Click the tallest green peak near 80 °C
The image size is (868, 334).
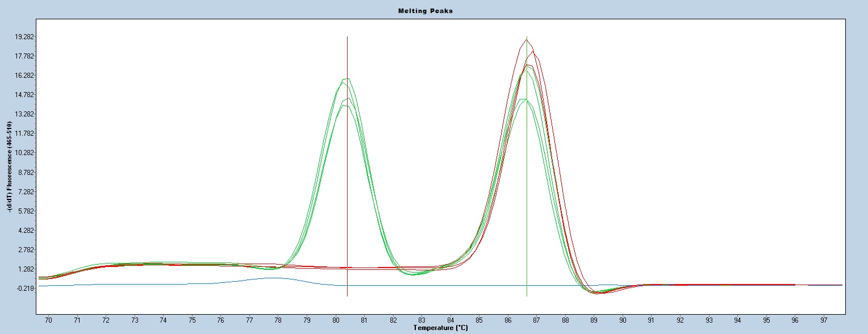[x=346, y=79]
